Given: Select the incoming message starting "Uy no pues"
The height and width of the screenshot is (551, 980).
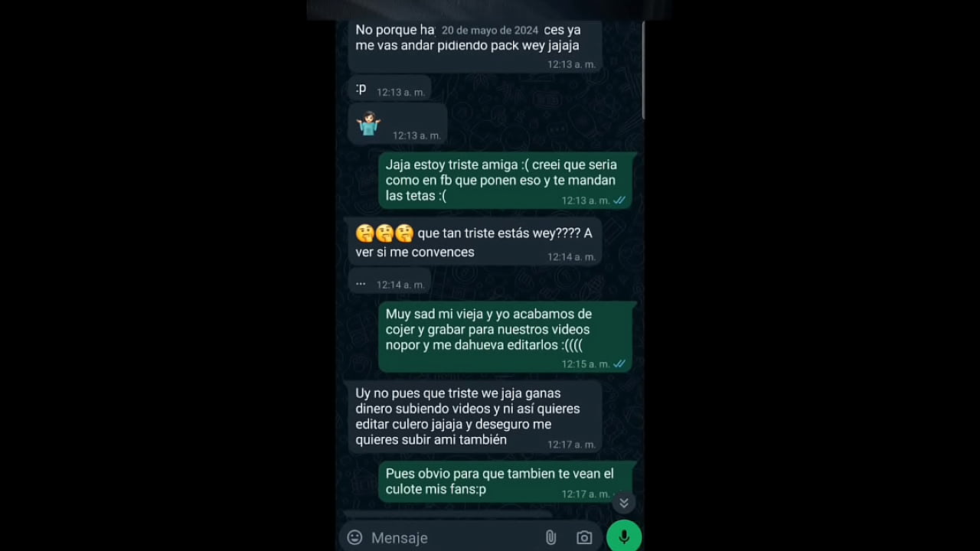Looking at the screenshot, I should tap(475, 417).
